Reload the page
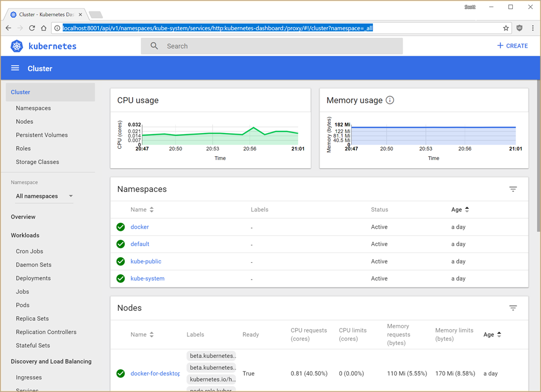This screenshot has height=392, width=541. point(32,28)
